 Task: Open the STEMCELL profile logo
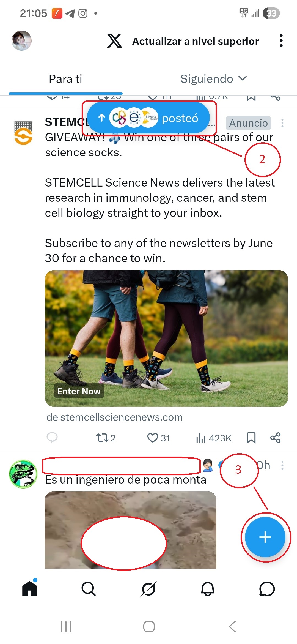click(23, 133)
